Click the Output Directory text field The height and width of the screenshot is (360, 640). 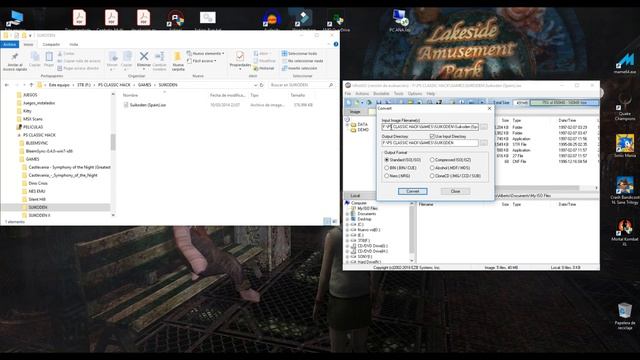tap(430, 143)
